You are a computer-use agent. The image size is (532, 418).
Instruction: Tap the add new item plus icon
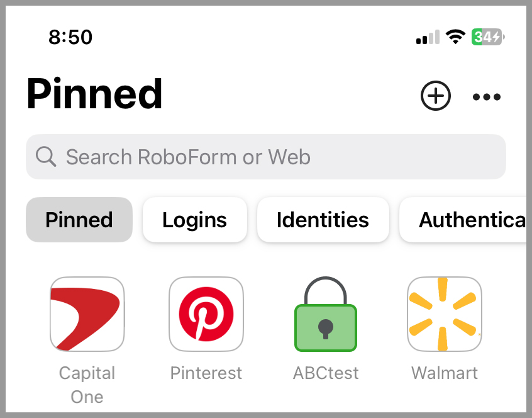436,96
